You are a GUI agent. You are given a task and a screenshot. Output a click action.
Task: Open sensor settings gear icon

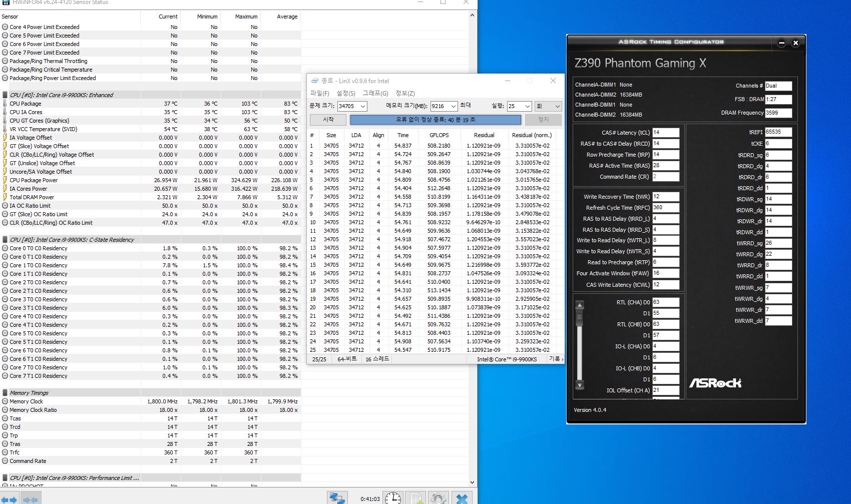[x=439, y=498]
